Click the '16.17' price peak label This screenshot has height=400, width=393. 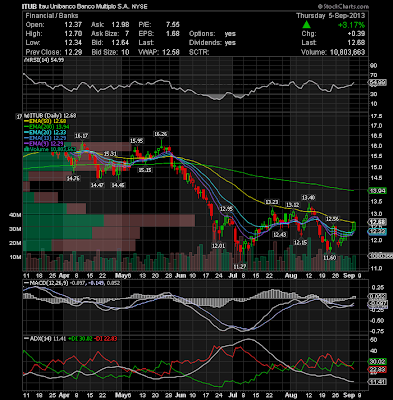[81, 136]
